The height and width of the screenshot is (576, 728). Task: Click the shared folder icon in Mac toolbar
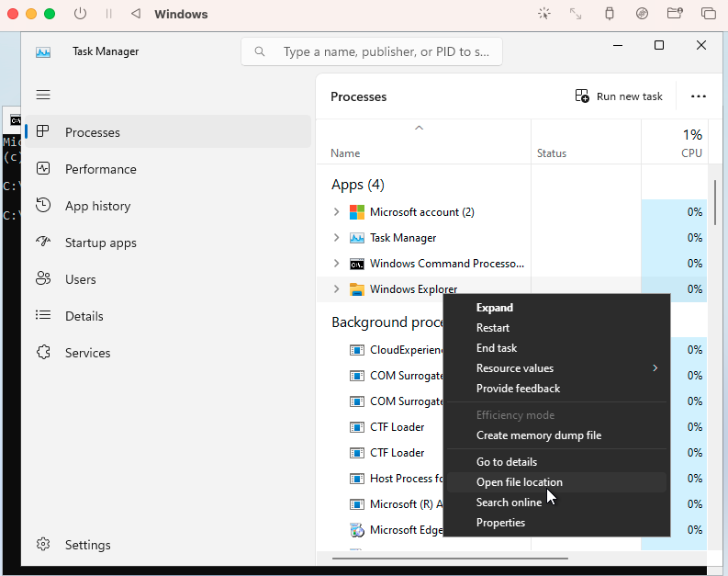coord(675,13)
